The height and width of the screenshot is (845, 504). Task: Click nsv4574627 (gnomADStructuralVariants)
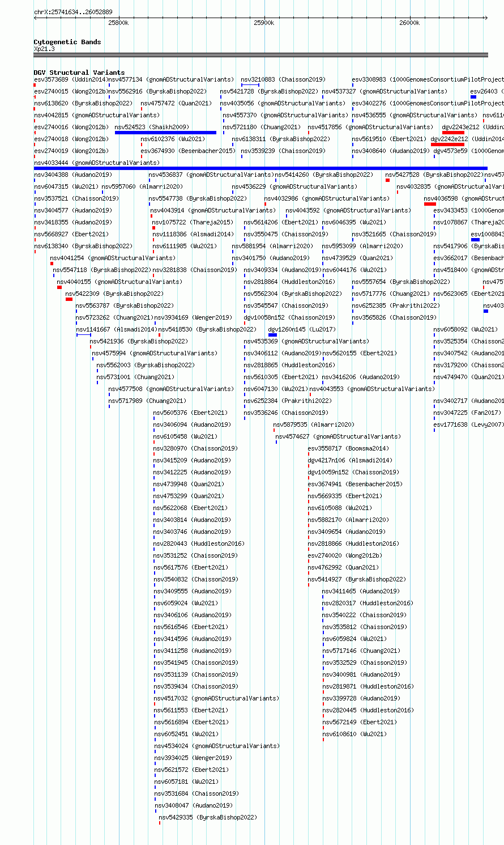[x=338, y=436]
